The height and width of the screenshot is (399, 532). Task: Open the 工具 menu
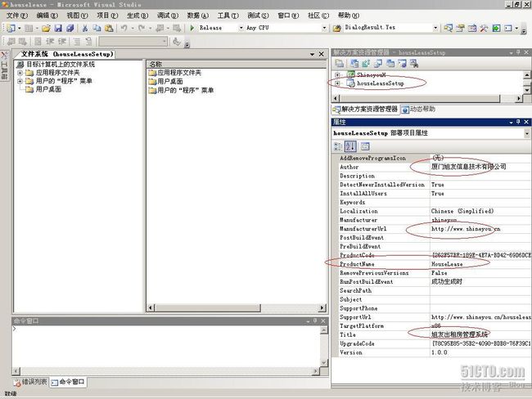(228, 16)
